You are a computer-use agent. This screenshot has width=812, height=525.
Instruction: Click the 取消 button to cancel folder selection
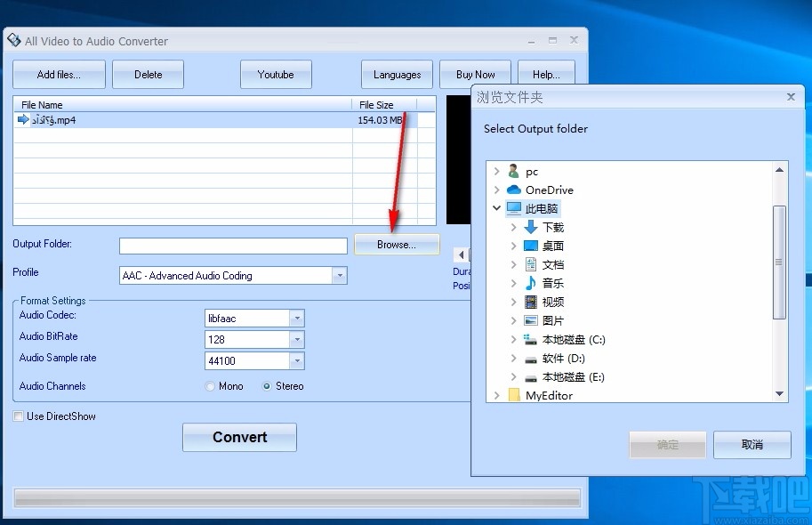click(x=752, y=444)
